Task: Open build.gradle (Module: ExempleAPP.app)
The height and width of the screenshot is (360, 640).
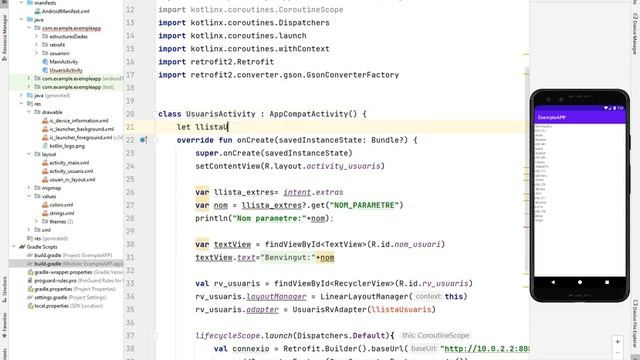Action: (x=75, y=264)
